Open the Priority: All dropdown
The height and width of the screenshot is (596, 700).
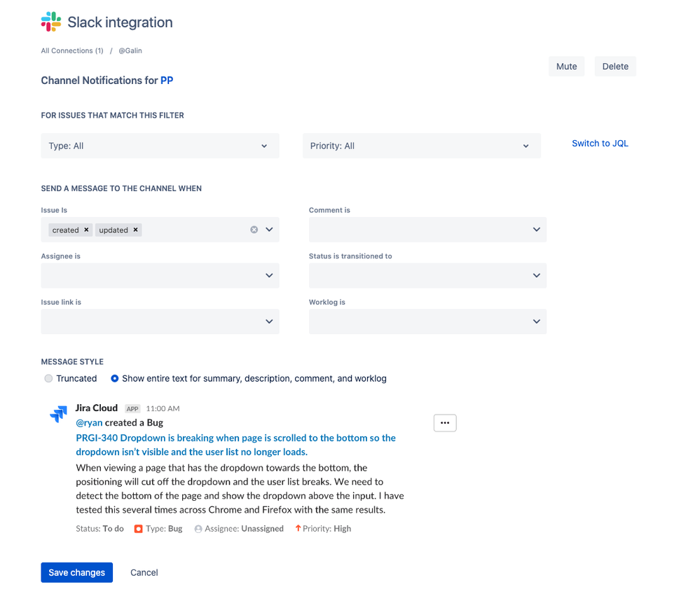coord(421,146)
